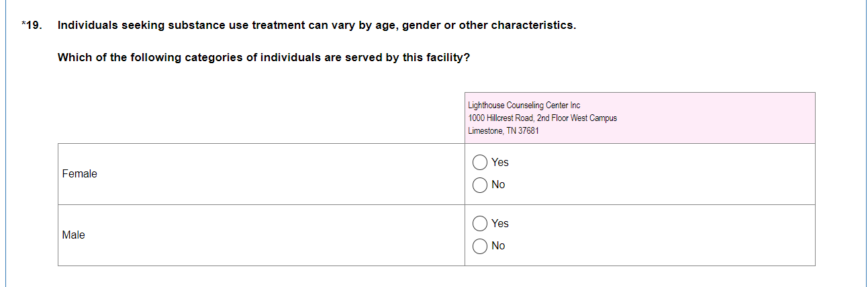The width and height of the screenshot is (868, 287).
Task: Click the blank area right of Male's radio options
Action: (671, 235)
